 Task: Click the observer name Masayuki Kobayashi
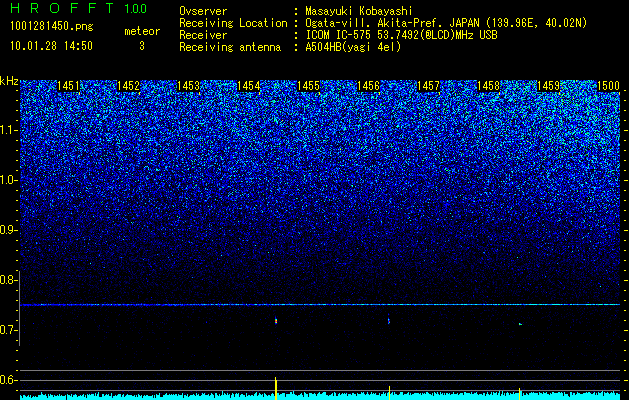[x=359, y=11]
